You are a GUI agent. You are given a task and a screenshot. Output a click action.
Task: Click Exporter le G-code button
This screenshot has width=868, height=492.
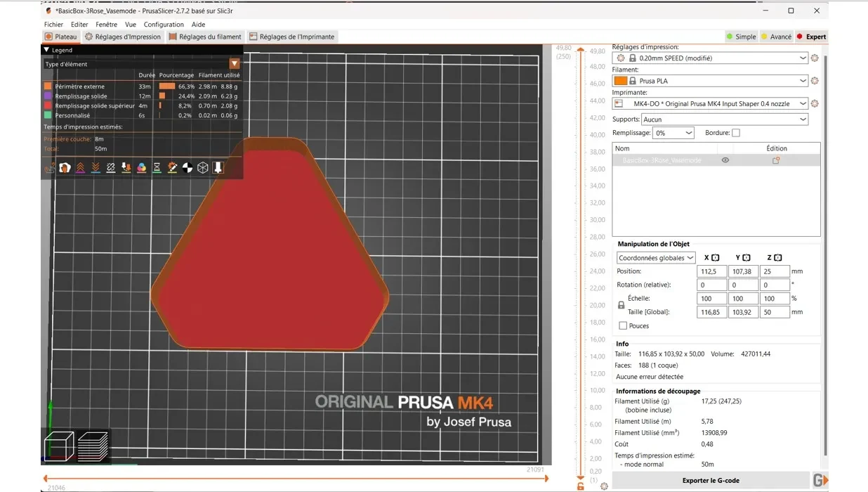711,481
